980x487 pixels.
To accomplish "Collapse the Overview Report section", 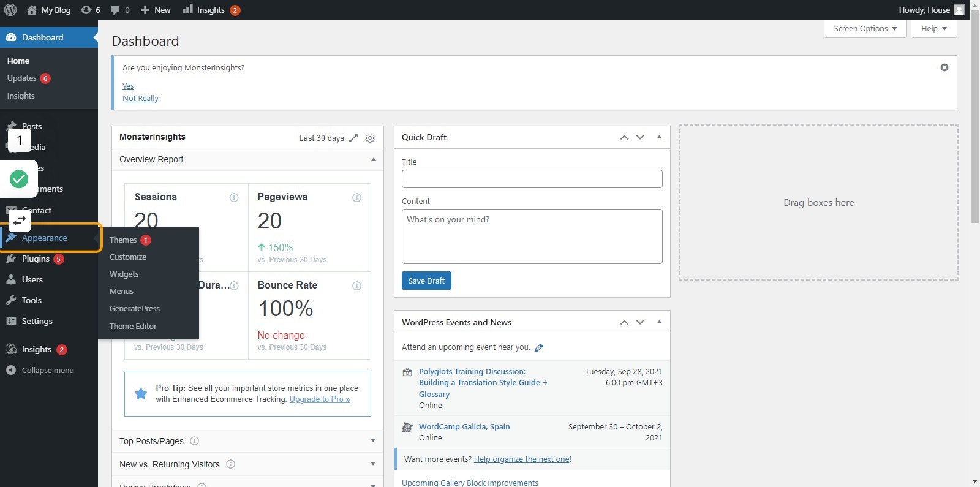I will [x=374, y=159].
